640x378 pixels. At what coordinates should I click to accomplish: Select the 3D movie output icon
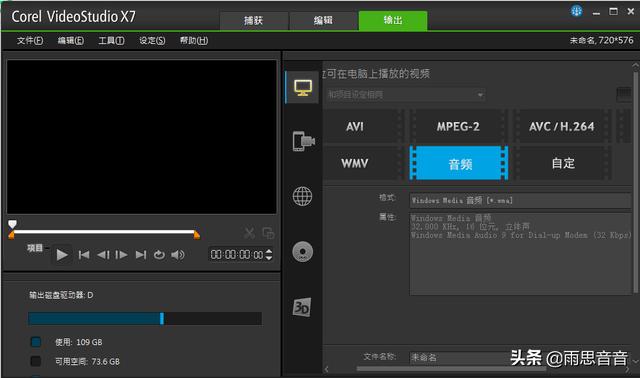click(x=302, y=307)
